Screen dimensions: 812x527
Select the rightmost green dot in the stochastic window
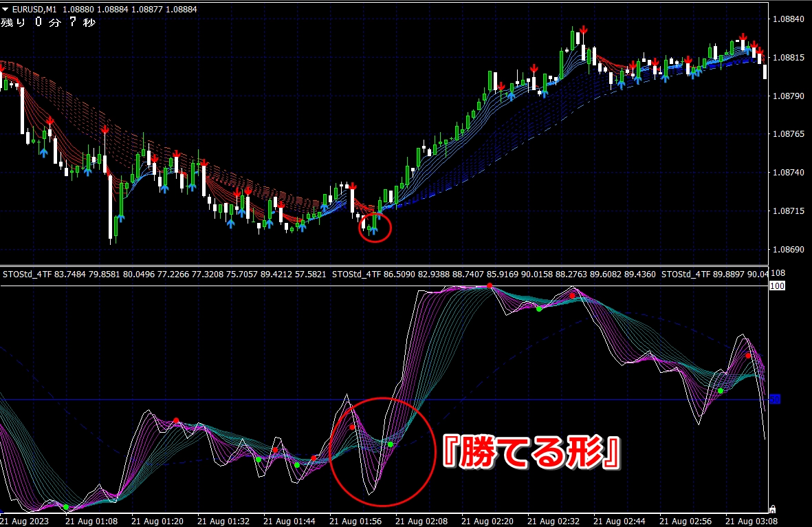click(x=721, y=391)
